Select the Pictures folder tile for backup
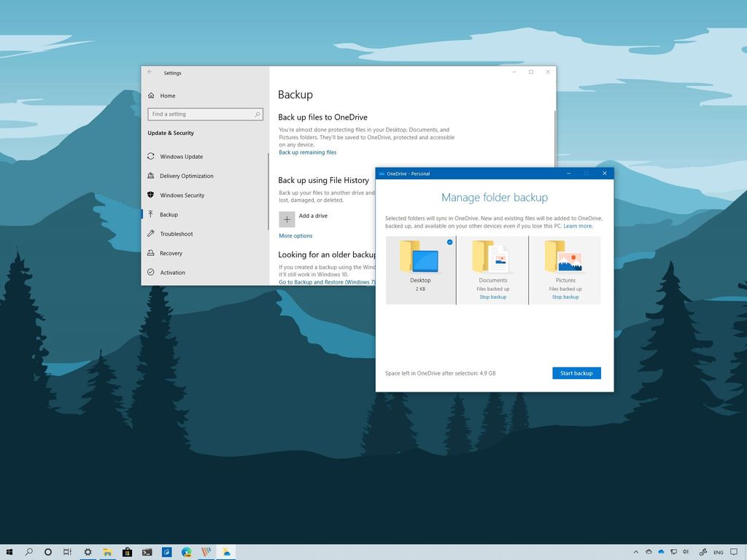The height and width of the screenshot is (560, 747). [x=566, y=262]
